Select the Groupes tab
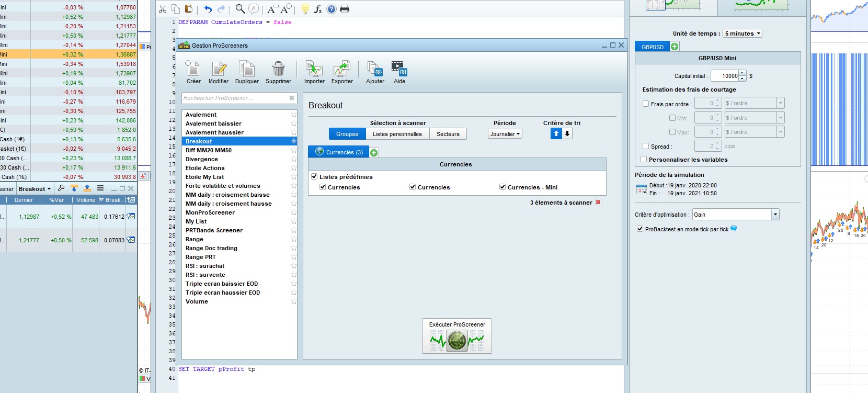 (x=347, y=134)
